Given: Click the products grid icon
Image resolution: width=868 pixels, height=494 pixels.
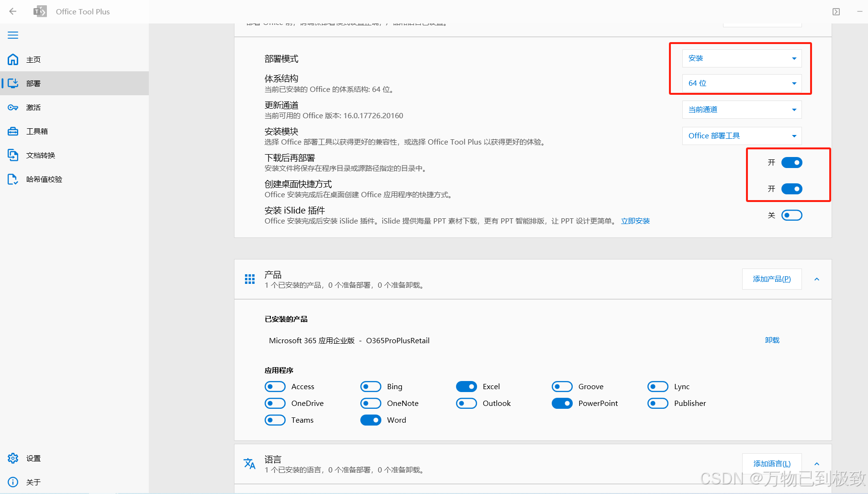Looking at the screenshot, I should 250,279.
